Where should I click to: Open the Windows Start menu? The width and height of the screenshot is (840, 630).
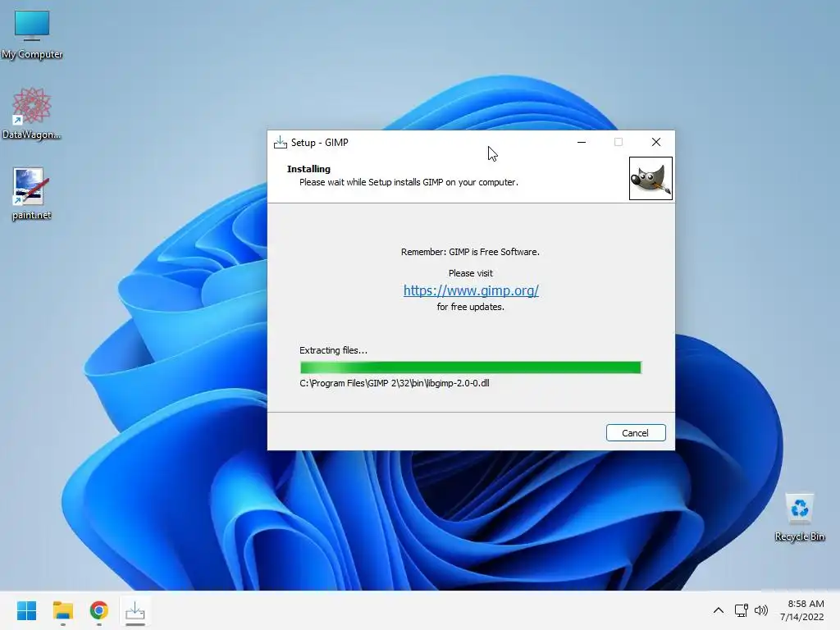pos(27,610)
